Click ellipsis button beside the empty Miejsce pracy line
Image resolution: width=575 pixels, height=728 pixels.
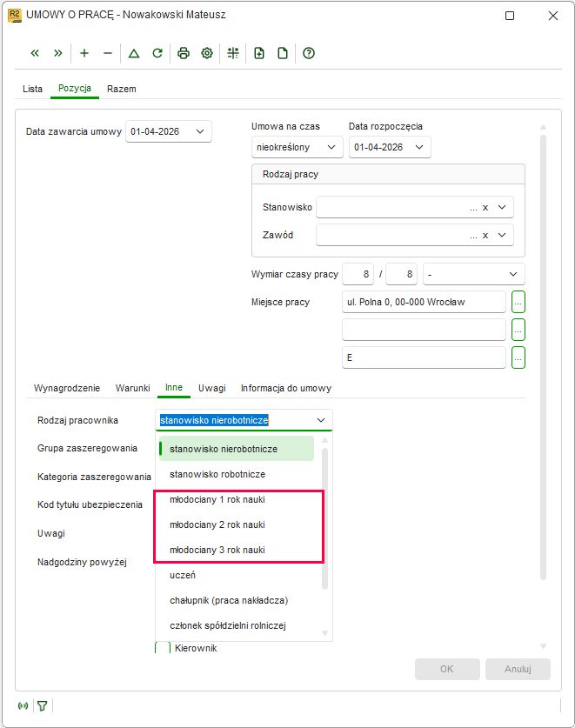pyautogui.click(x=518, y=331)
